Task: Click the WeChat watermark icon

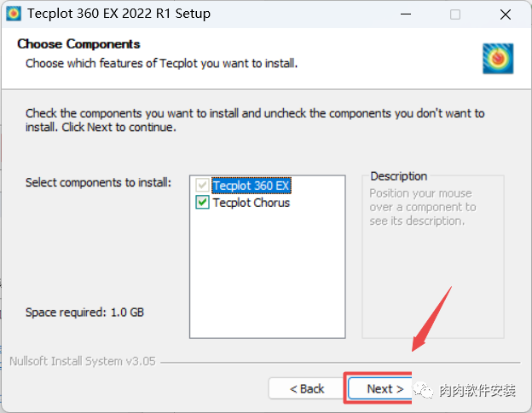Action: coord(423,390)
